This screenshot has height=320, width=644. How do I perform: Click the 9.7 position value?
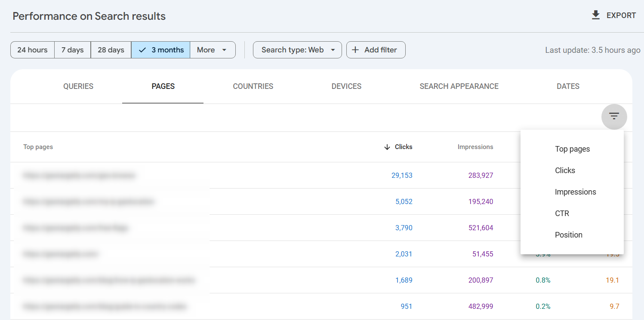point(614,306)
